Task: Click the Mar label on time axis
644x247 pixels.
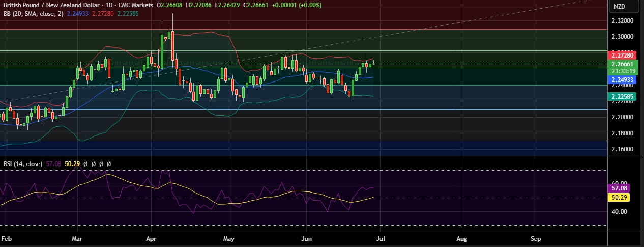Action: [x=77, y=238]
